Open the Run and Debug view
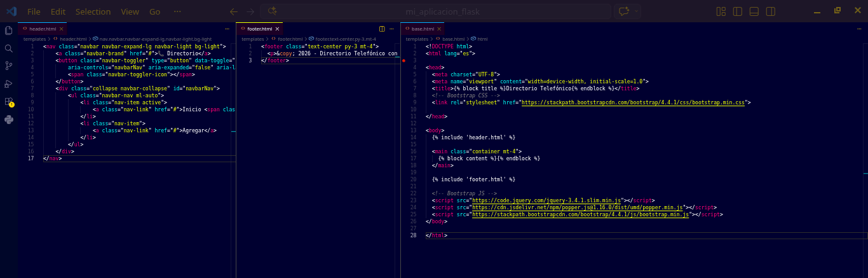868x278 pixels. 9,83
